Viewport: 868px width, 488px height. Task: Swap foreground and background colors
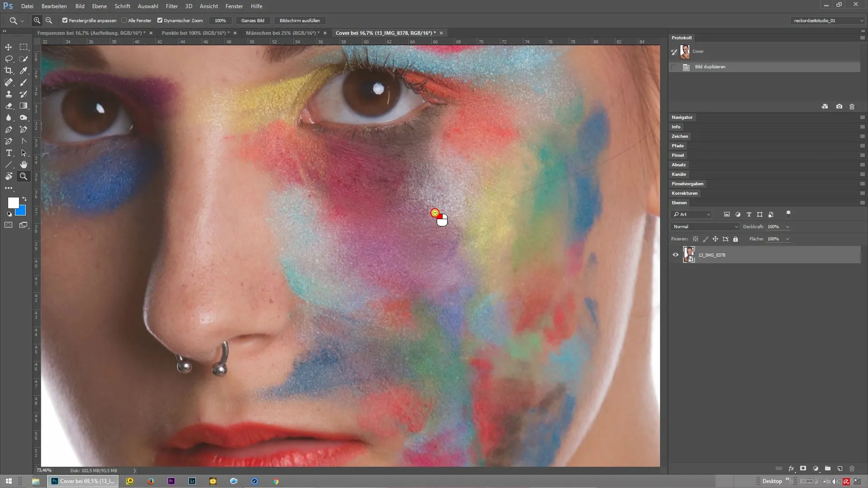point(24,199)
